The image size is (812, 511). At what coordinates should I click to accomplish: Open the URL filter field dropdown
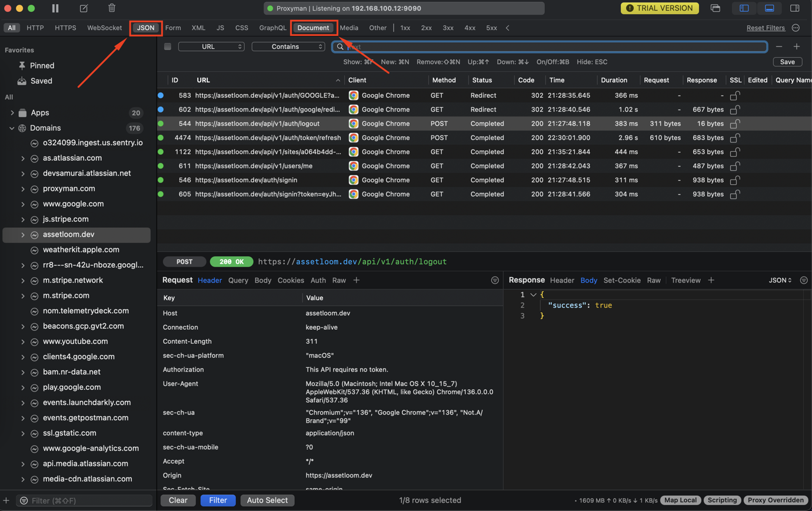click(211, 47)
